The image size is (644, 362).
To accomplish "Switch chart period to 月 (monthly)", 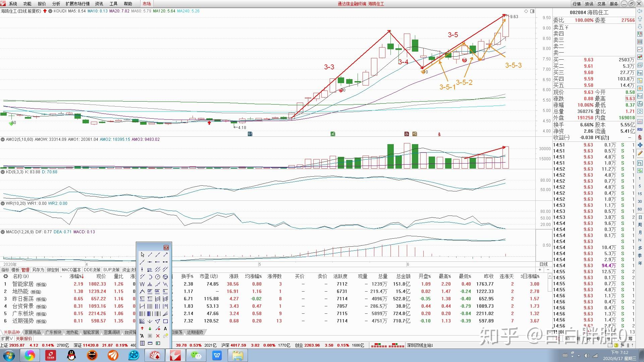I will click(640, 232).
